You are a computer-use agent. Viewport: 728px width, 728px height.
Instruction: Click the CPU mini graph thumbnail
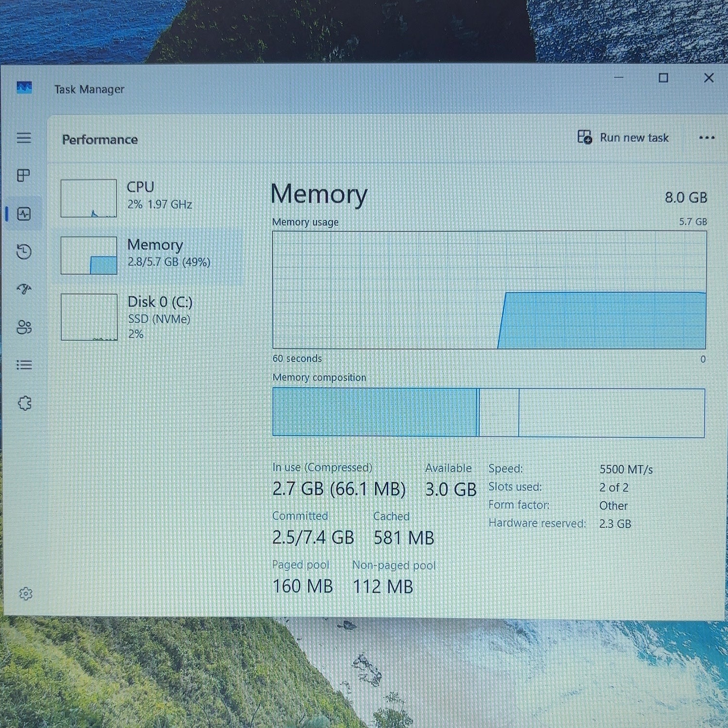click(x=89, y=199)
